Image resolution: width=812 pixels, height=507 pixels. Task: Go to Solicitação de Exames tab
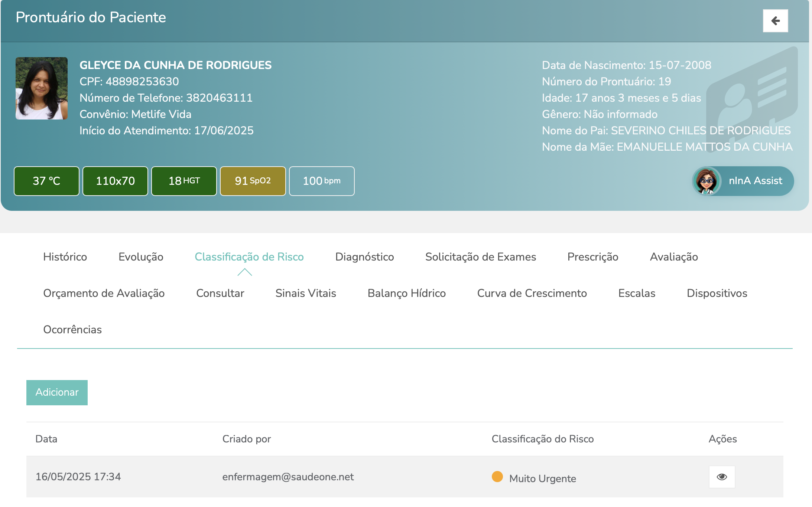tap(480, 257)
